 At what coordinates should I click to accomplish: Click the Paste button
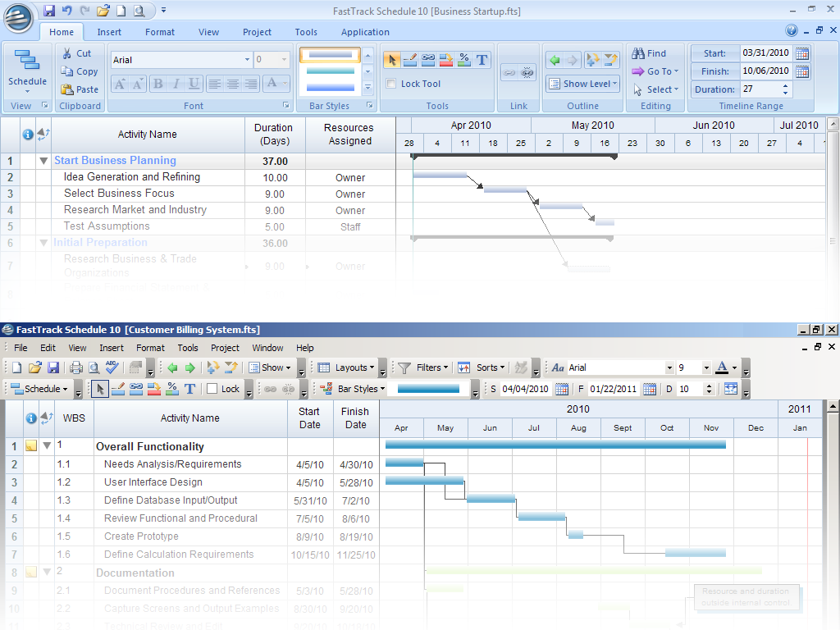coord(80,89)
